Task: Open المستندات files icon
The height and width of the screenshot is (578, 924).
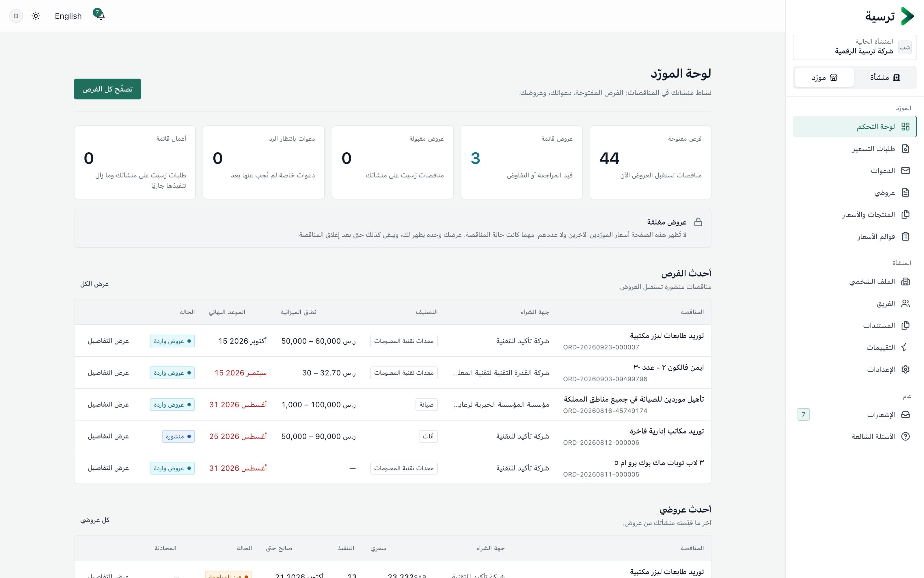Action: coord(905,325)
